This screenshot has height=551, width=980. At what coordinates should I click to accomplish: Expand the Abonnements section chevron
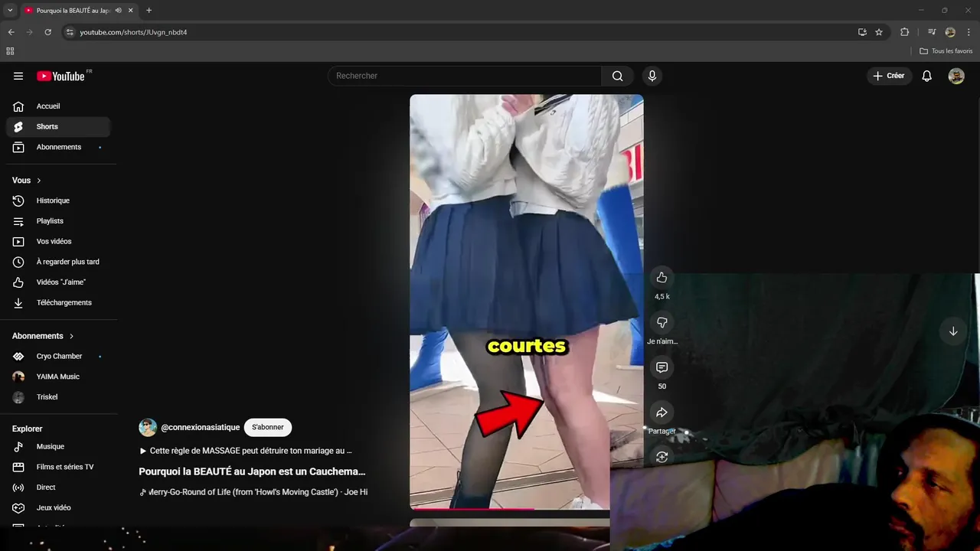(x=72, y=336)
